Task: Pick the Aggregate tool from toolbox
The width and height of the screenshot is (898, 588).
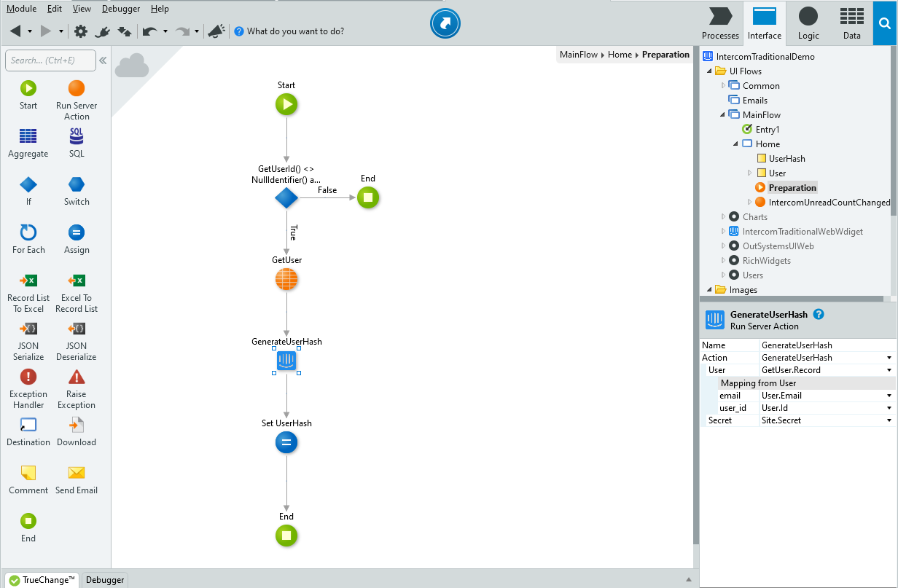Action: click(28, 144)
